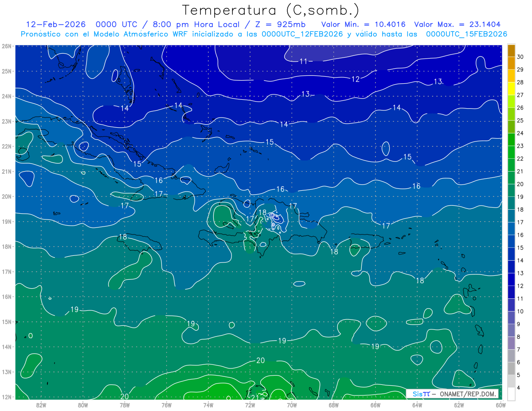Click the "8:00 pm Hora Local" text

[196, 25]
